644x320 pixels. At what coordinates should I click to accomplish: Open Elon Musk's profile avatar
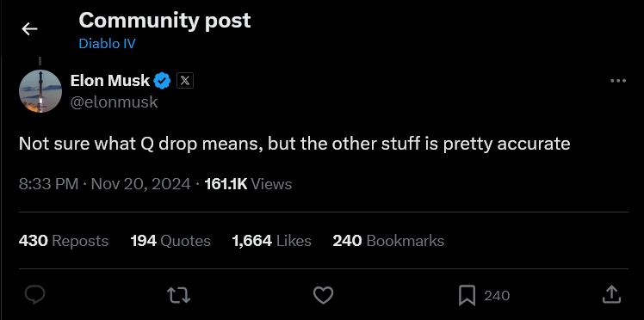point(40,91)
